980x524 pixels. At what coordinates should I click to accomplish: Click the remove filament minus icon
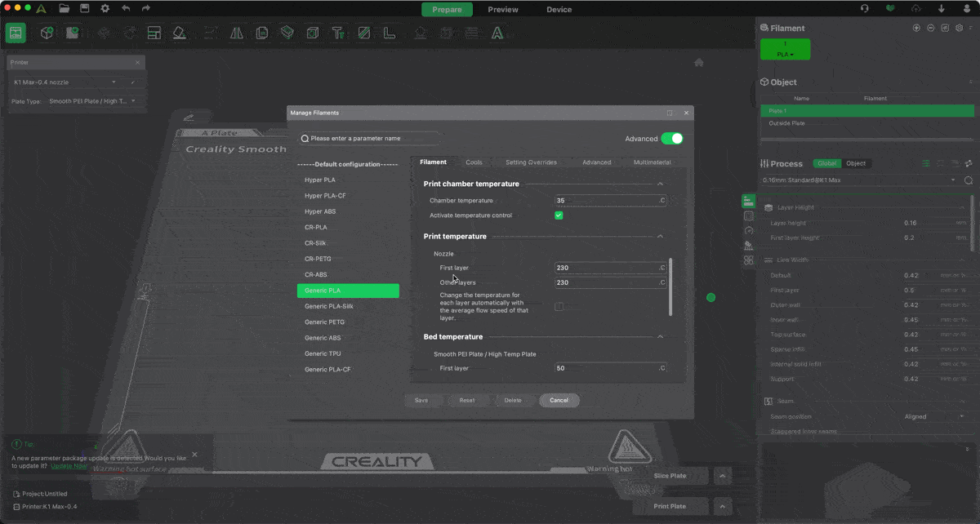[930, 28]
